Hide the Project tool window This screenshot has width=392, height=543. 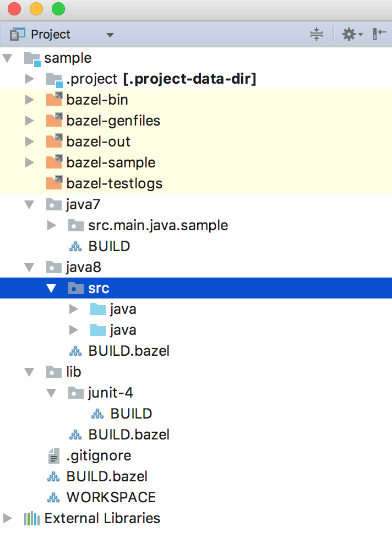point(379,34)
